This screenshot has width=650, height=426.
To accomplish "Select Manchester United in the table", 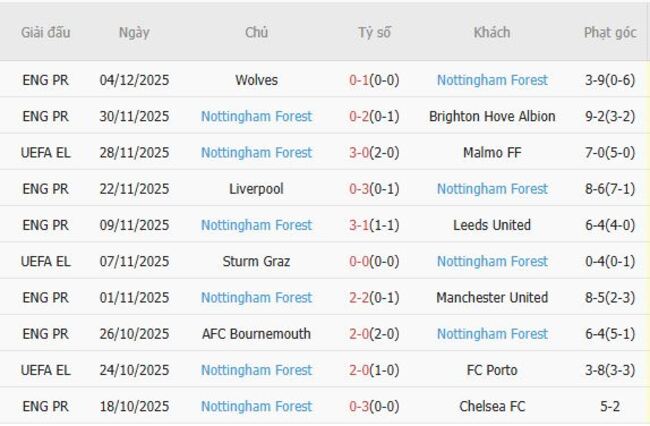I will (x=492, y=297).
